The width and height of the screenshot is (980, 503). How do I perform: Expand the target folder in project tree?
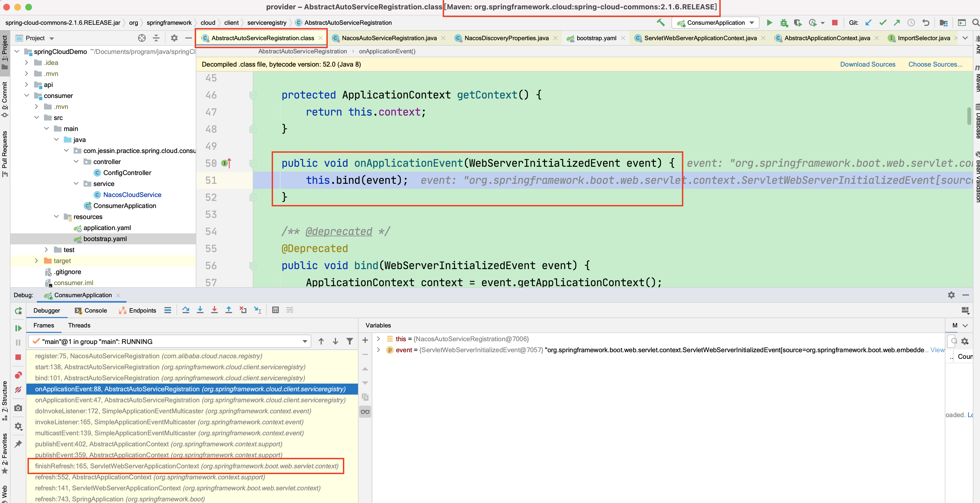point(36,261)
